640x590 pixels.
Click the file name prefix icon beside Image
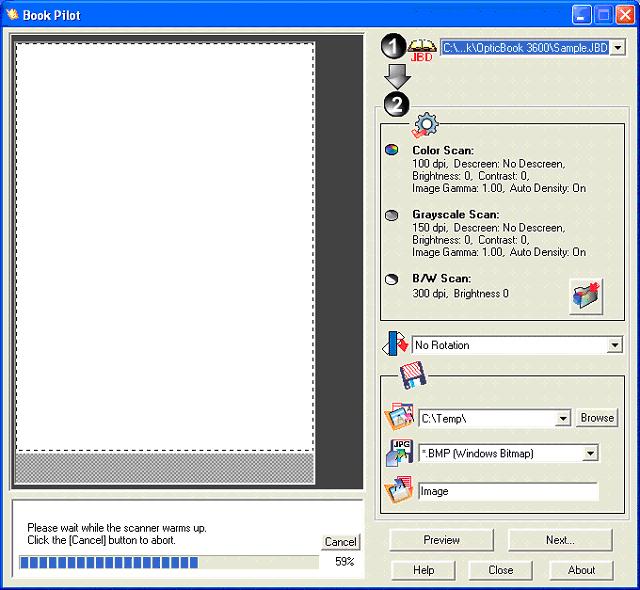[399, 489]
